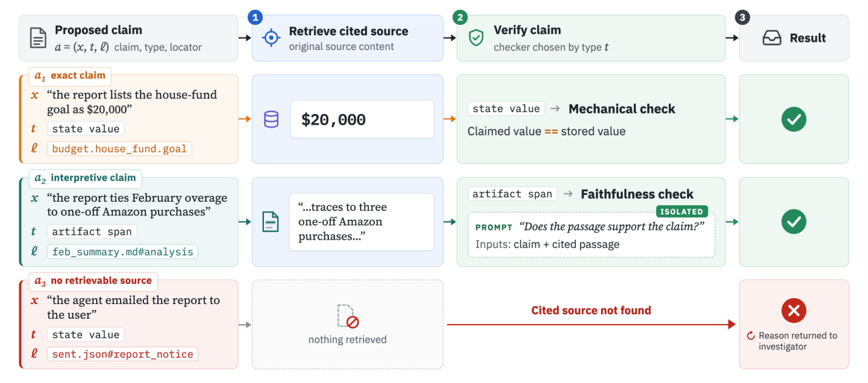Click the red X result icon
This screenshot has width=868, height=383.
pos(794,310)
